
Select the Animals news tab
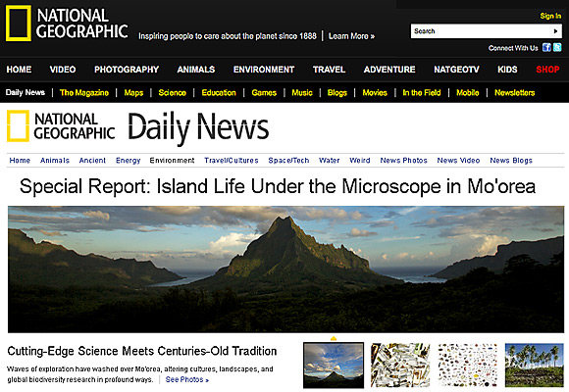55,161
